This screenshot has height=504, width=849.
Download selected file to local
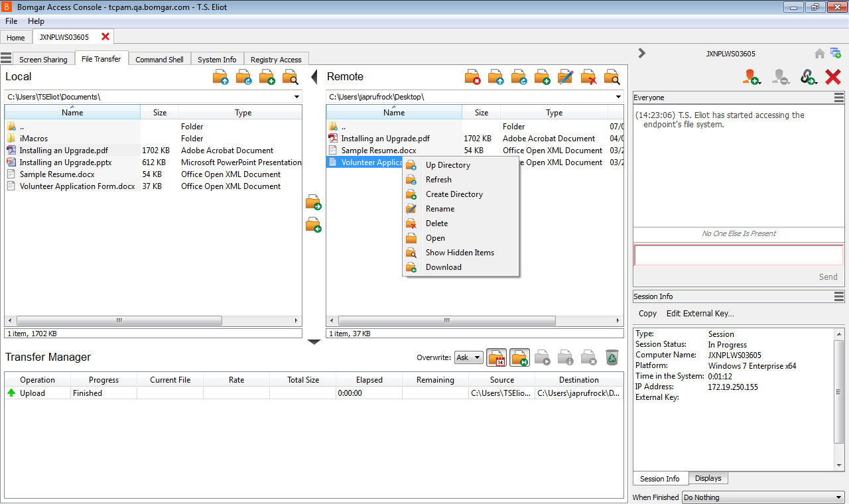pyautogui.click(x=314, y=225)
